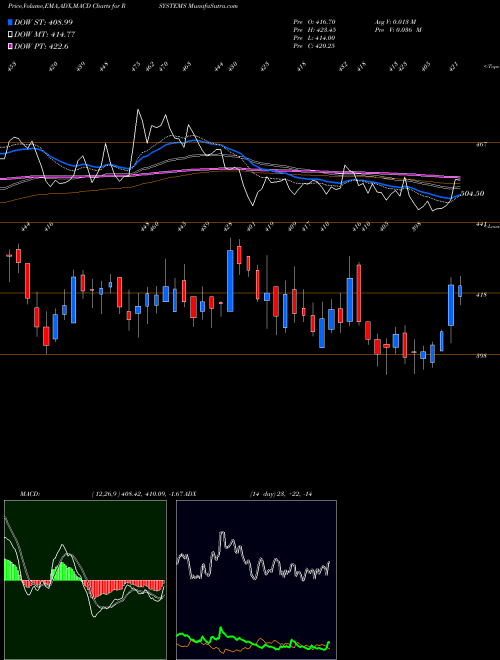The image size is (500, 660).
Task: Select the 'DOW PT: 422.6' legend text
Action: pos(41,46)
